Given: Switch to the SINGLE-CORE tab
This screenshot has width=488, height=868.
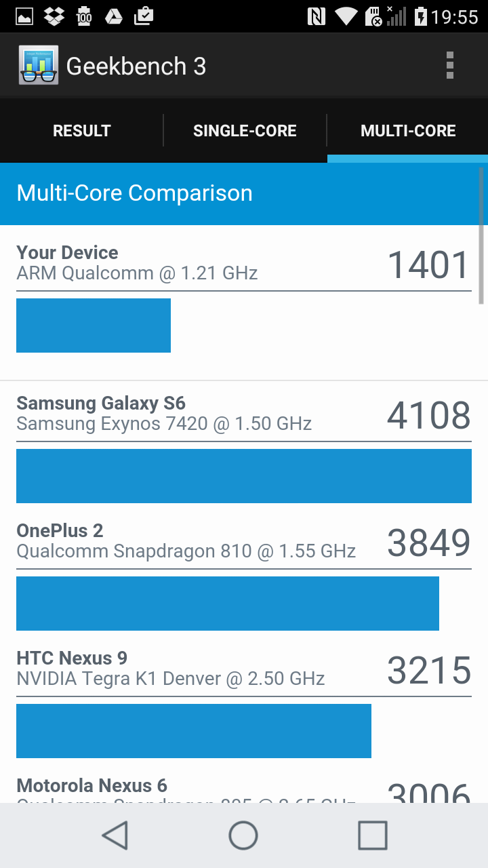Looking at the screenshot, I should pos(245,131).
